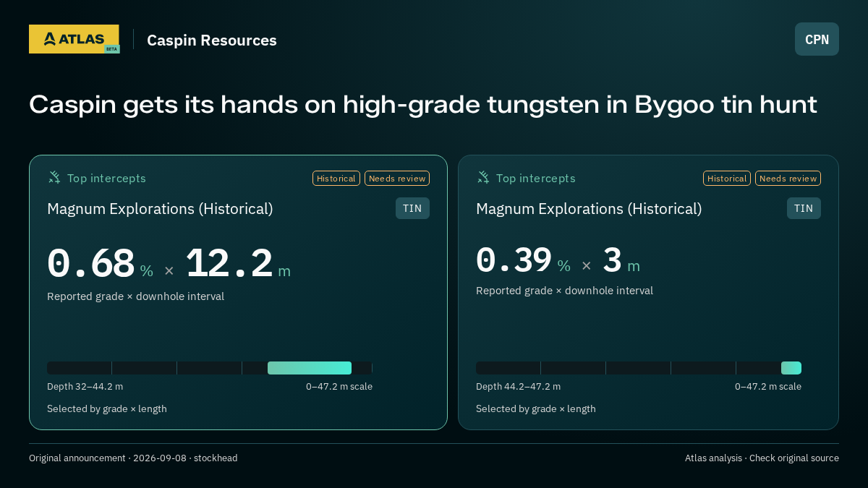
Task: Open the original announcement stockhead footer
Action: [133, 458]
